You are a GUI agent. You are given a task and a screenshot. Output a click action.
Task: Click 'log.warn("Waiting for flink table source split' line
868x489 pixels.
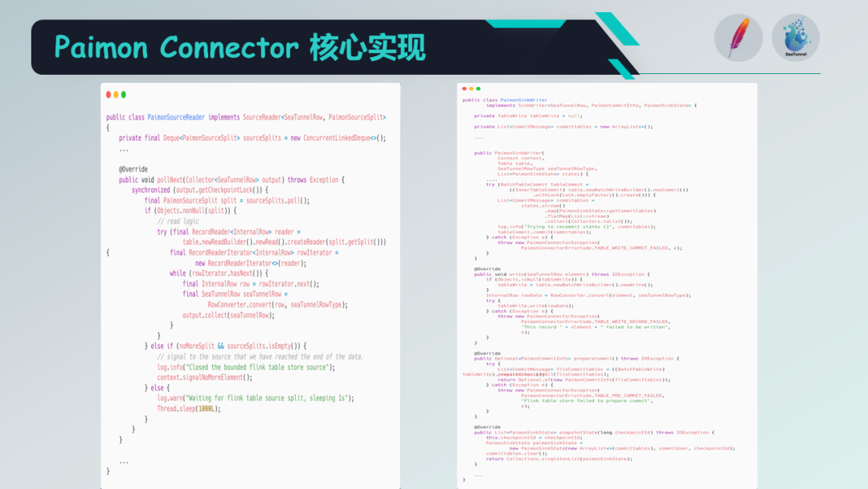pyautogui.click(x=256, y=398)
